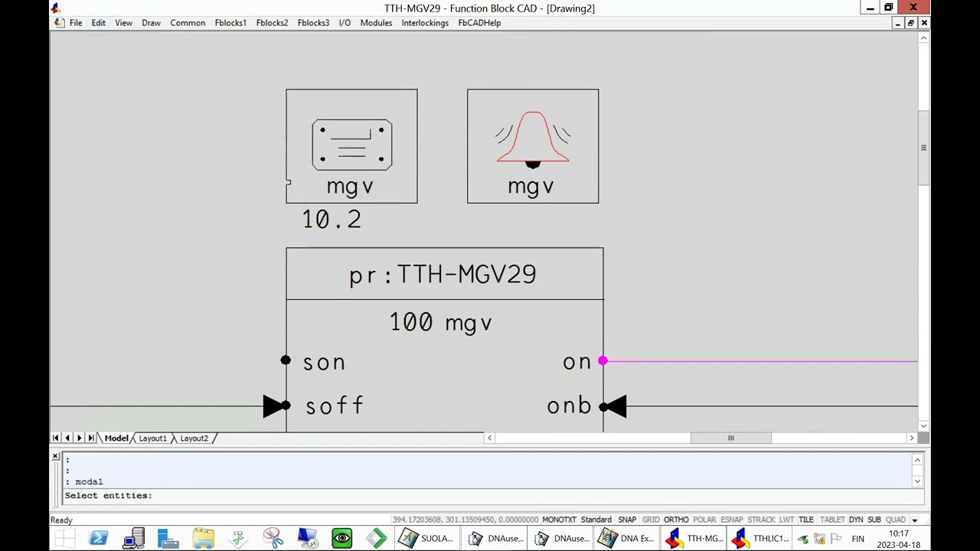Go to previous layout tab arrow
The height and width of the screenshot is (551, 980).
coord(67,439)
